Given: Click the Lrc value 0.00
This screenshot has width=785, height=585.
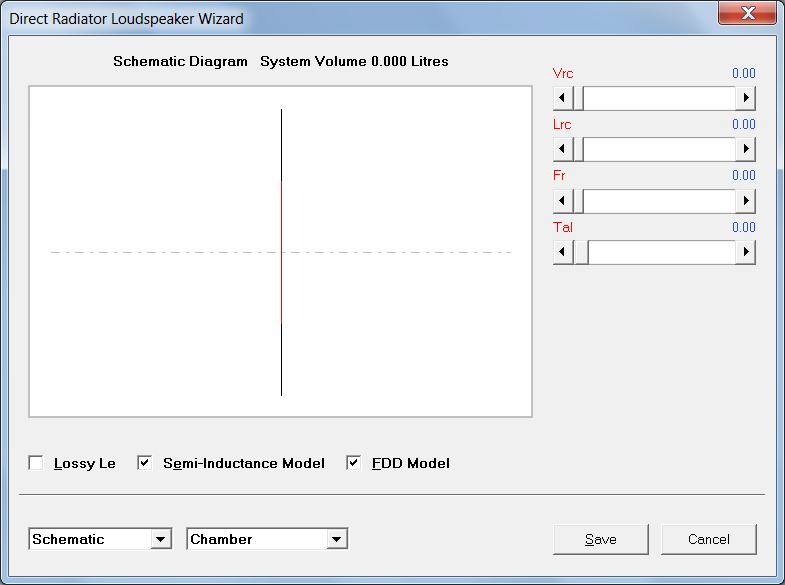Looking at the screenshot, I should [x=743, y=125].
